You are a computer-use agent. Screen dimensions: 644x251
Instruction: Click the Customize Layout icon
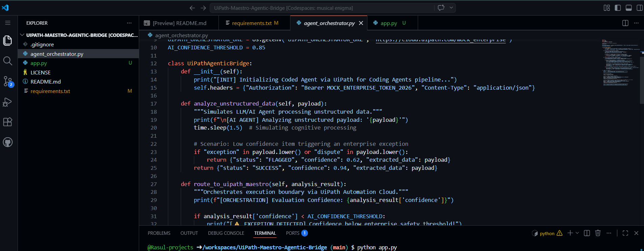[607, 8]
